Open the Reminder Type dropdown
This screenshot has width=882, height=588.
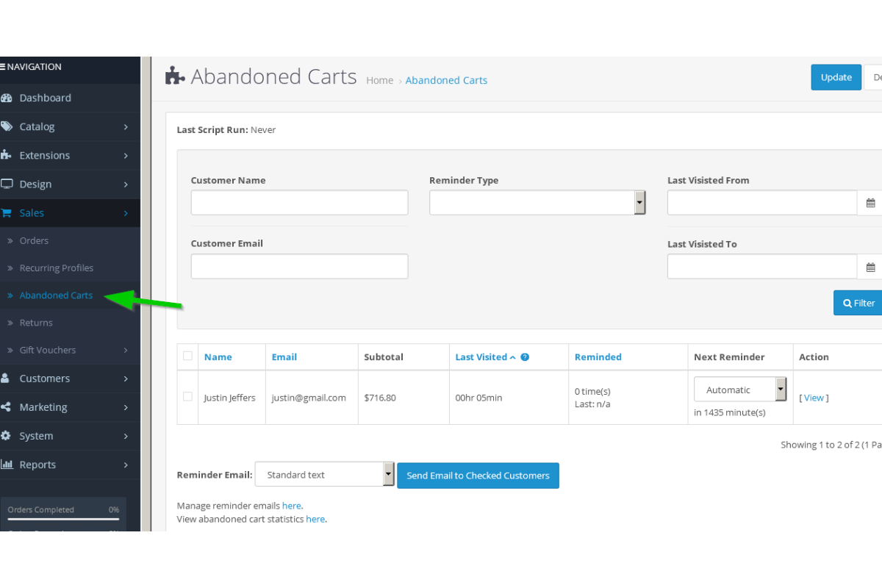537,203
